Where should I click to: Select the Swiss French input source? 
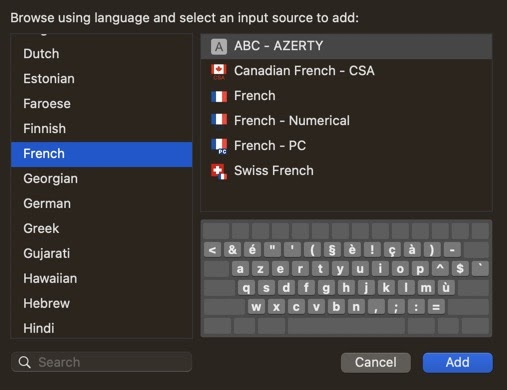[346, 171]
